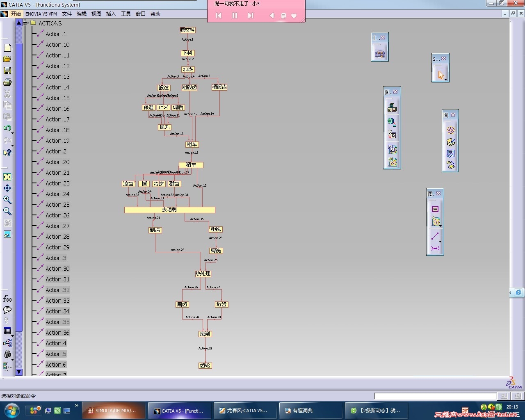Click the Zoom Out magnifier icon
The height and width of the screenshot is (420, 525).
(x=7, y=211)
